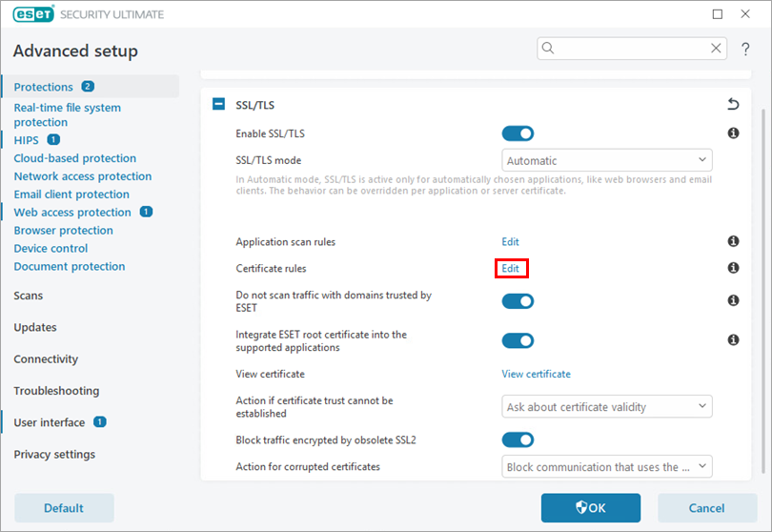Image resolution: width=772 pixels, height=532 pixels.
Task: Click the info icon beside Enable SSL/TLS
Action: pos(733,133)
